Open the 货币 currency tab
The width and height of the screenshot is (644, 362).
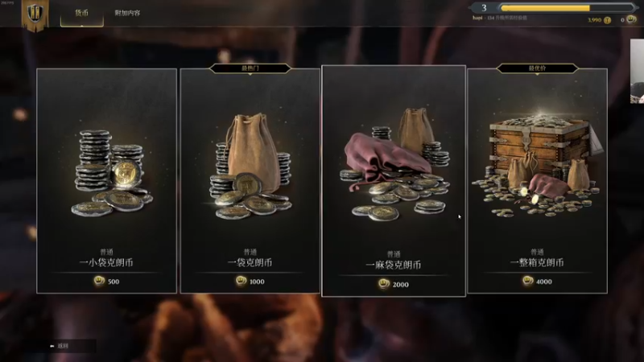click(x=82, y=13)
